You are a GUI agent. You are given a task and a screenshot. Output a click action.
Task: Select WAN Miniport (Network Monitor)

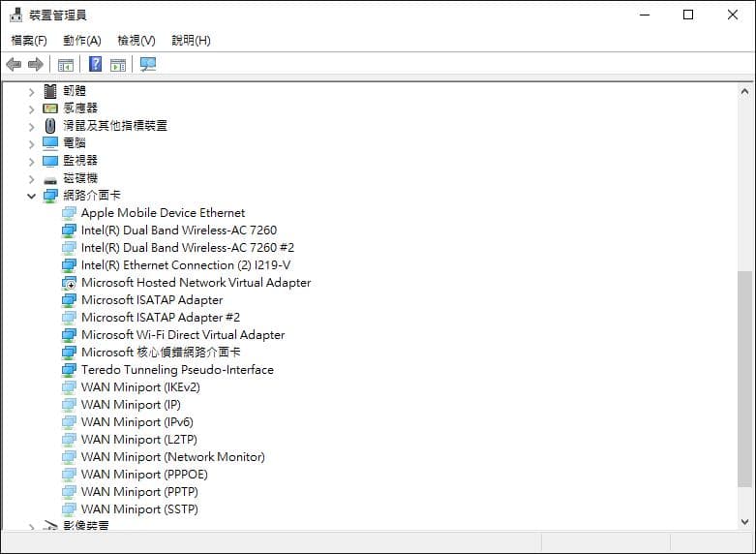172,456
